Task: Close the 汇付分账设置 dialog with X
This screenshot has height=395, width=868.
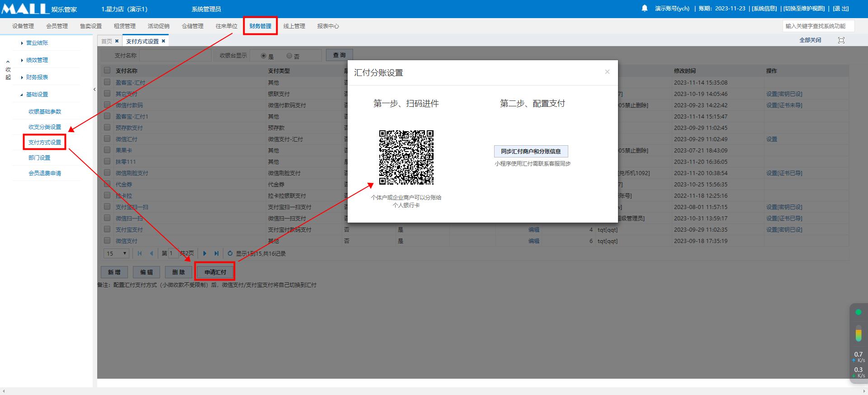Action: point(607,72)
